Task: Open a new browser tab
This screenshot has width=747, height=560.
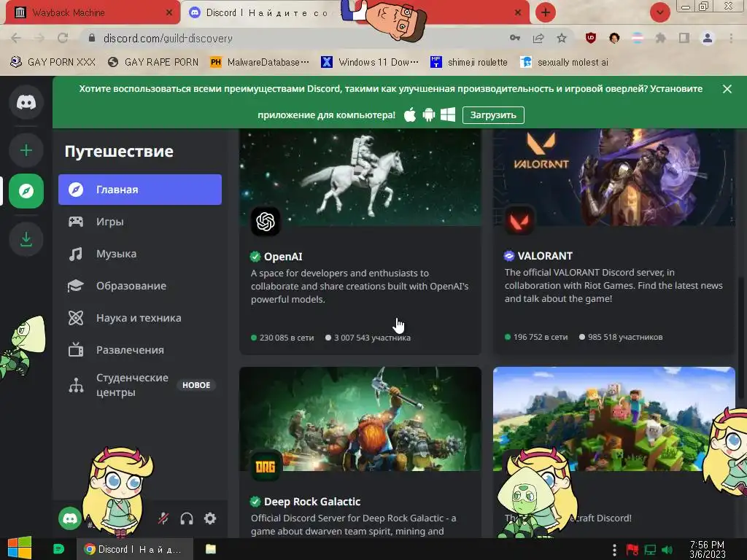Action: [x=546, y=12]
